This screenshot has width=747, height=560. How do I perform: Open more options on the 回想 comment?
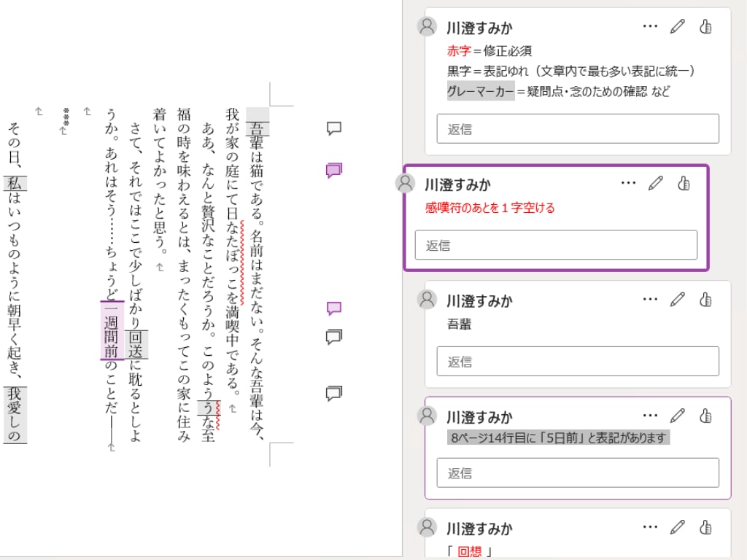pos(650,527)
